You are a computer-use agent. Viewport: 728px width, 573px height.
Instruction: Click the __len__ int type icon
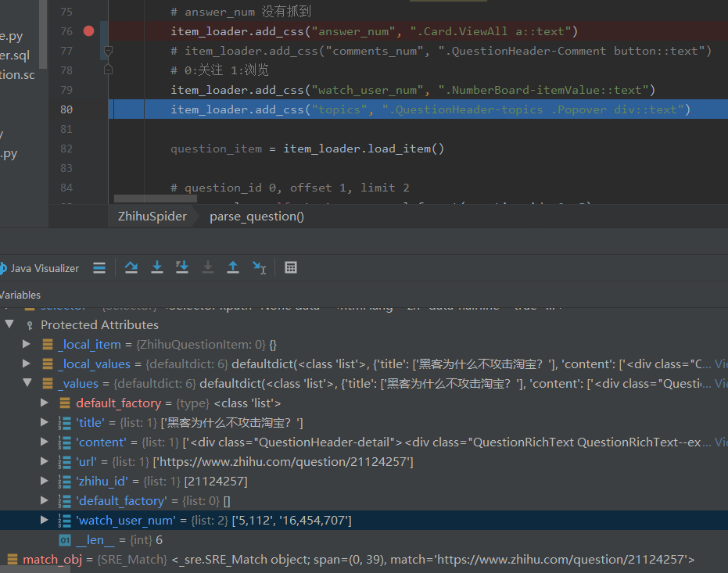[65, 540]
